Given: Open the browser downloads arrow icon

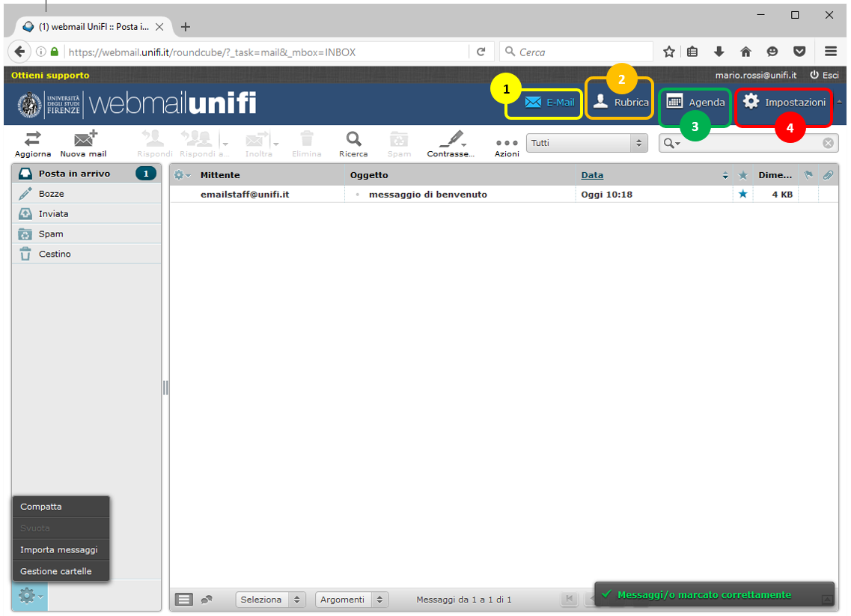Looking at the screenshot, I should (x=719, y=52).
